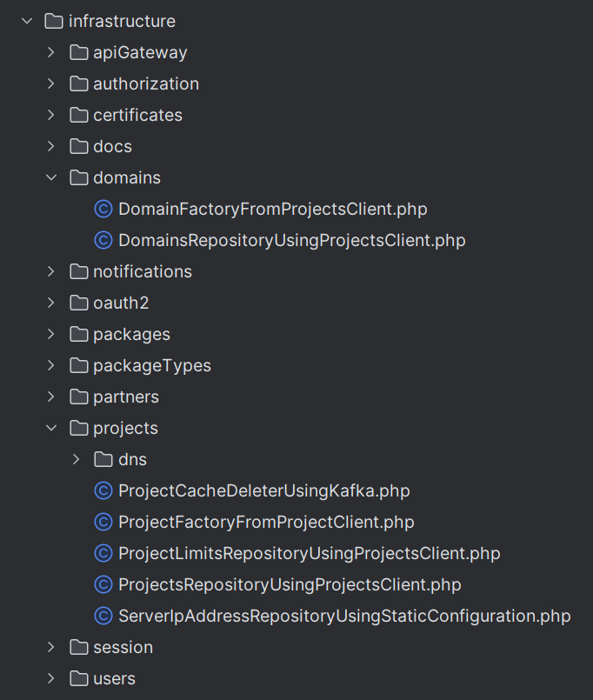Expand the dns subfolder arrow

76,459
